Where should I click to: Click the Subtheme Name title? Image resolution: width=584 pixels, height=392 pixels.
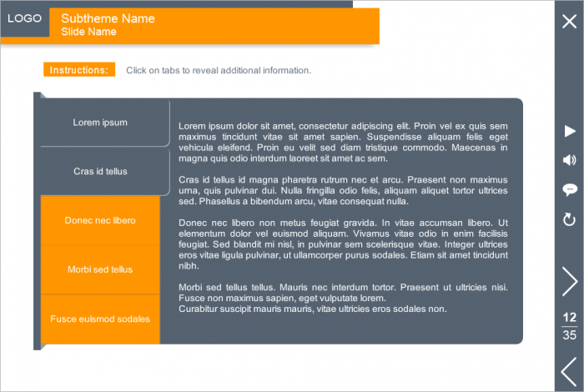108,18
